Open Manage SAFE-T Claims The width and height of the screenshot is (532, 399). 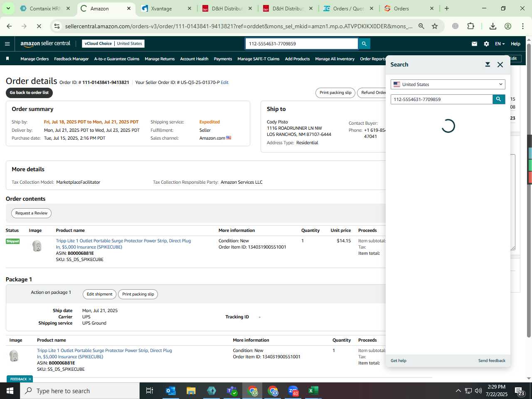258,59
